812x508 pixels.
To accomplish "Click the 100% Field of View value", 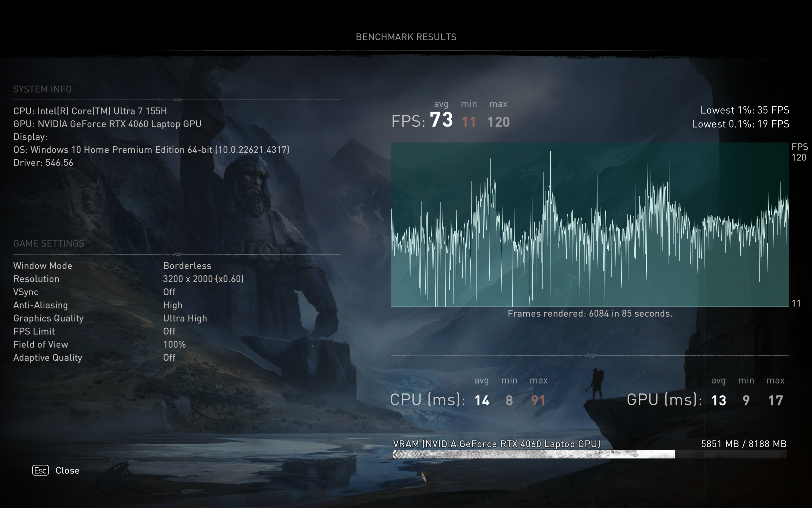I will click(175, 344).
